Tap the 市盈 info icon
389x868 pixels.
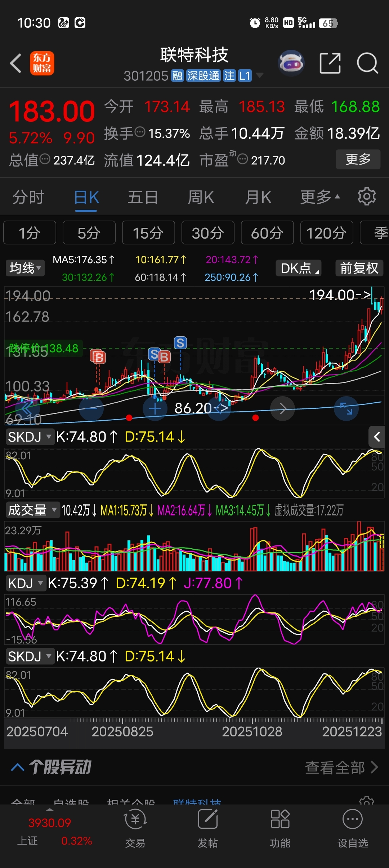pos(242,159)
